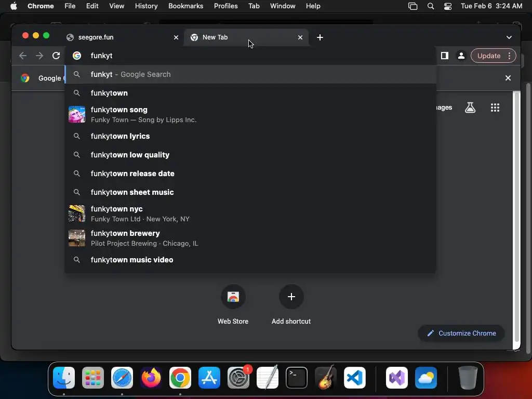This screenshot has width=532, height=399.
Task: Open the Bookmarks menu
Action: coord(185,6)
